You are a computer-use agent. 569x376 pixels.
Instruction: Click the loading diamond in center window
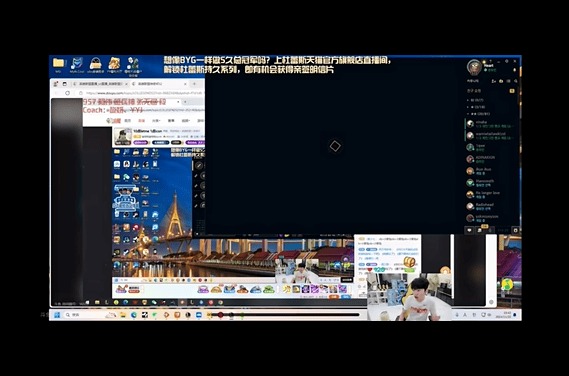tap(335, 146)
